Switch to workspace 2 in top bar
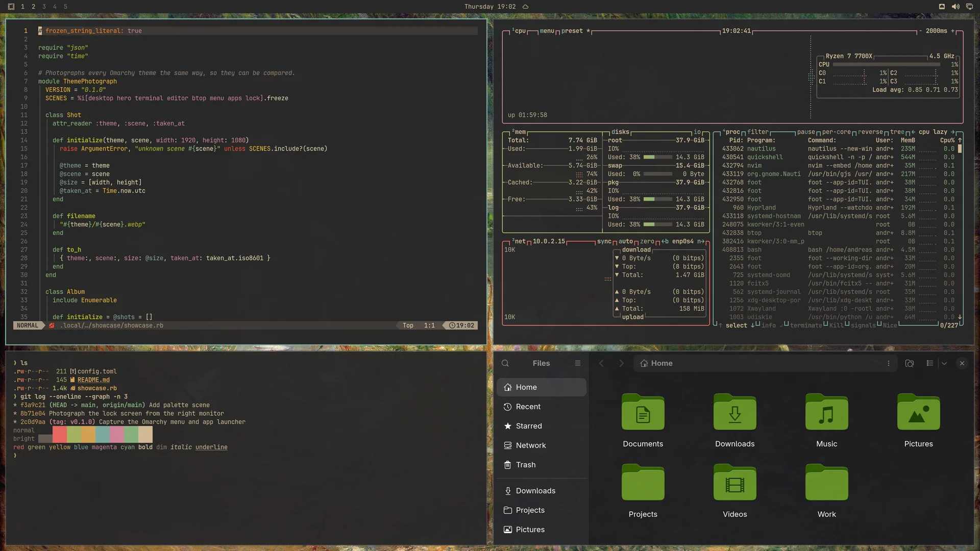 point(33,7)
